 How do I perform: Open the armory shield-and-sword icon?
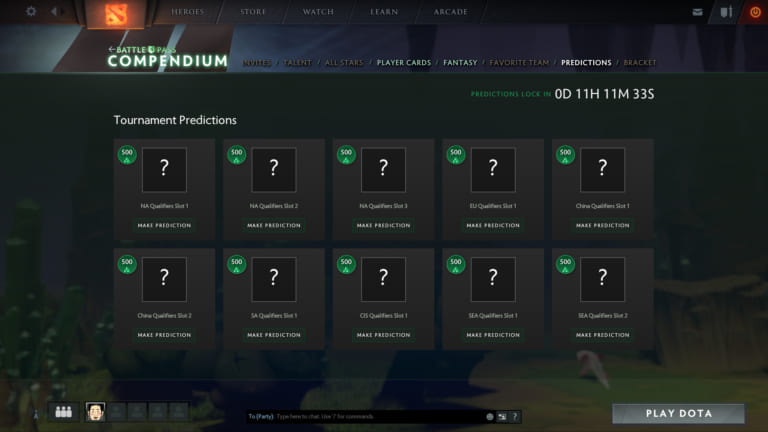click(x=726, y=12)
